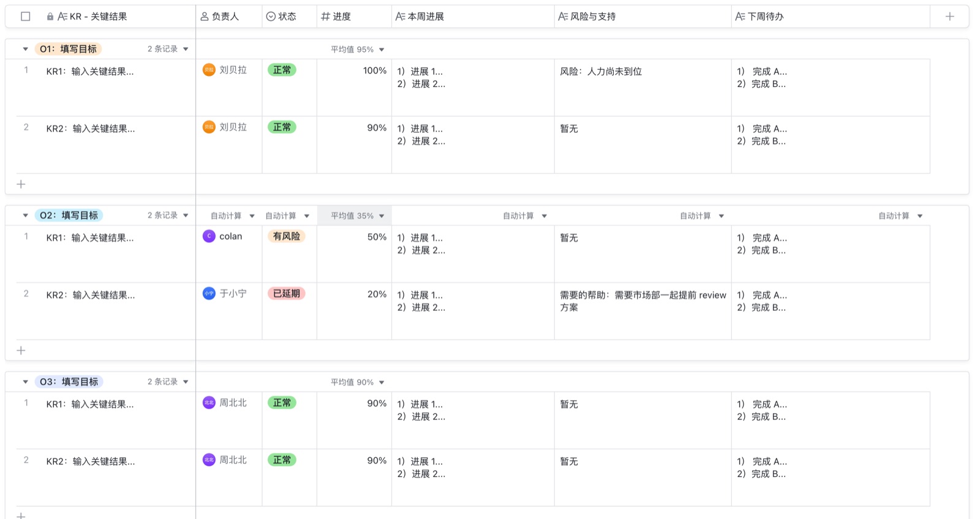Click the 下周待办 column header

[831, 17]
